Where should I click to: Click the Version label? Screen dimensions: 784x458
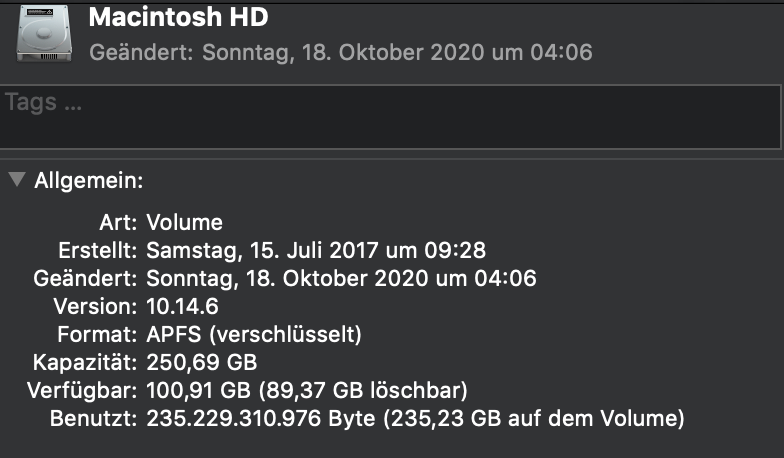click(94, 306)
